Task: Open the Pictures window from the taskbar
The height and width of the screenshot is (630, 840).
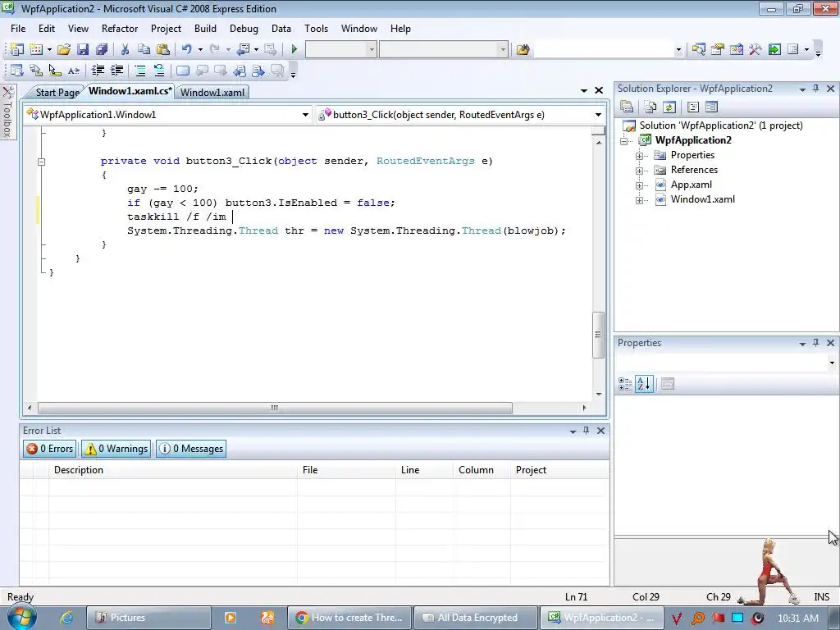Action: [148, 618]
